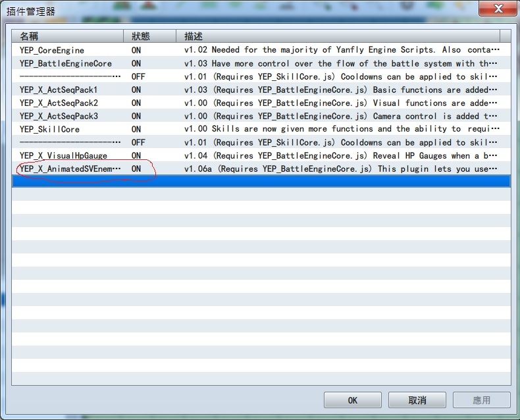Click ON status of YEP_X_VisualHpGauge
This screenshot has width=520, height=420.
pyautogui.click(x=136, y=155)
